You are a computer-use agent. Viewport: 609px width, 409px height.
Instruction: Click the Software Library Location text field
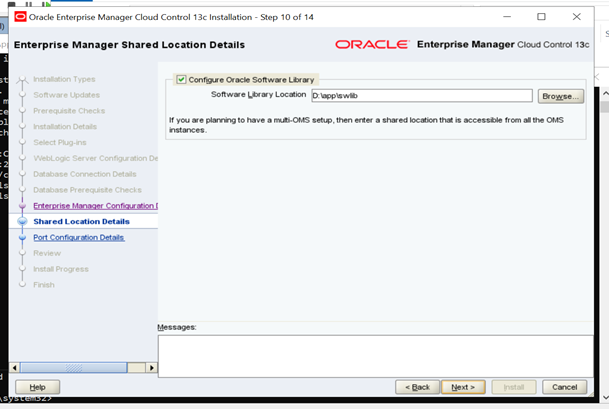(420, 96)
